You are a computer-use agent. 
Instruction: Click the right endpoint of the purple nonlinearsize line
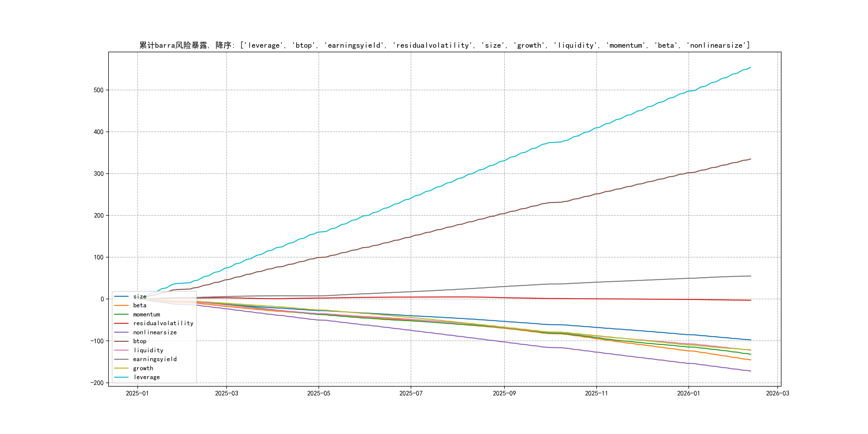coord(751,371)
